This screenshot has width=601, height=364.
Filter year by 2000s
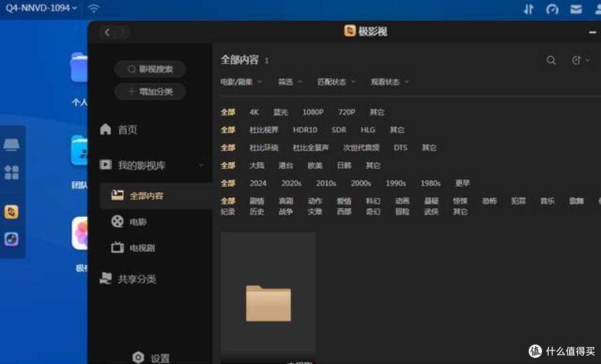(x=361, y=183)
